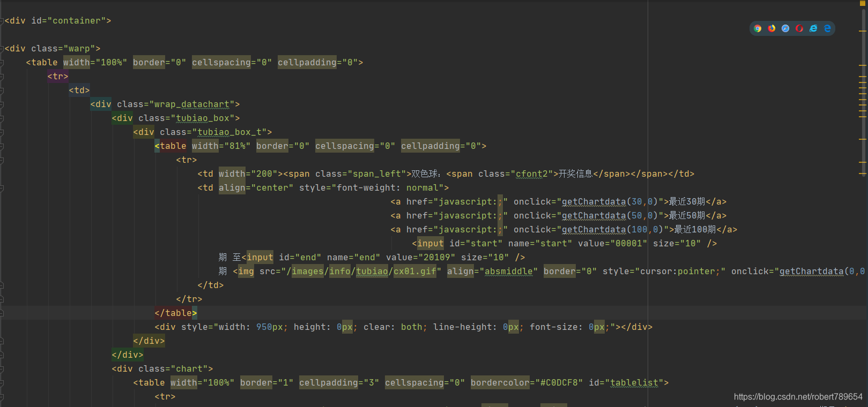Click the closing </table> tag on highlighted line

point(176,313)
